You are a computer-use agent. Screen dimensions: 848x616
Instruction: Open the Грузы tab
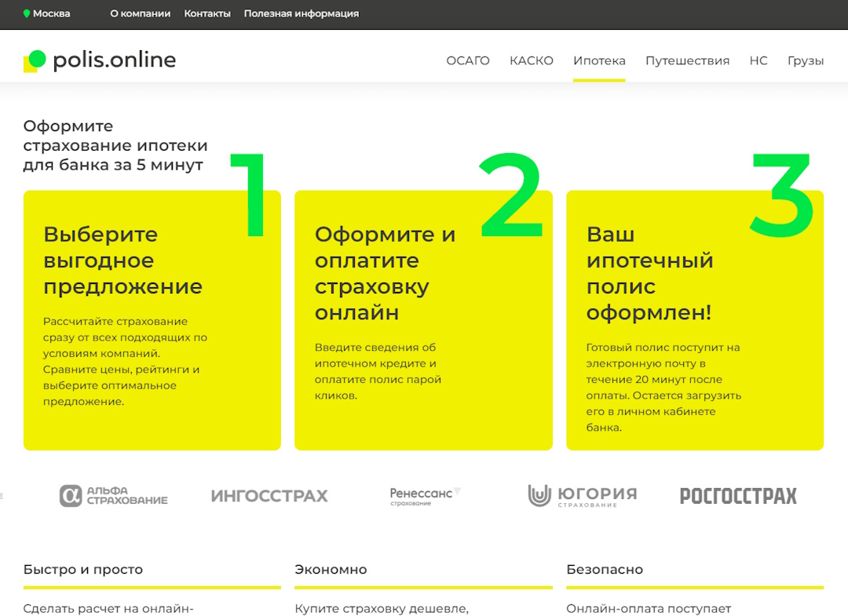coord(806,60)
